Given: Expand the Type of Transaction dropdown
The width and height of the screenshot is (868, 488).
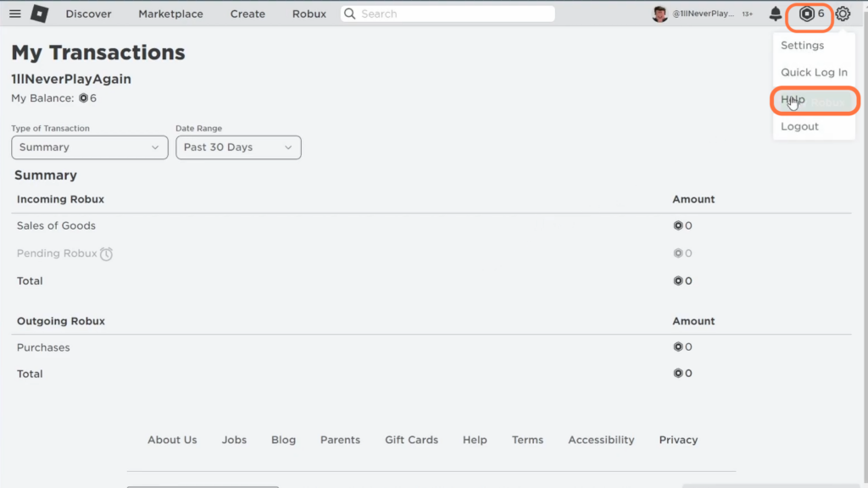Looking at the screenshot, I should (x=90, y=147).
